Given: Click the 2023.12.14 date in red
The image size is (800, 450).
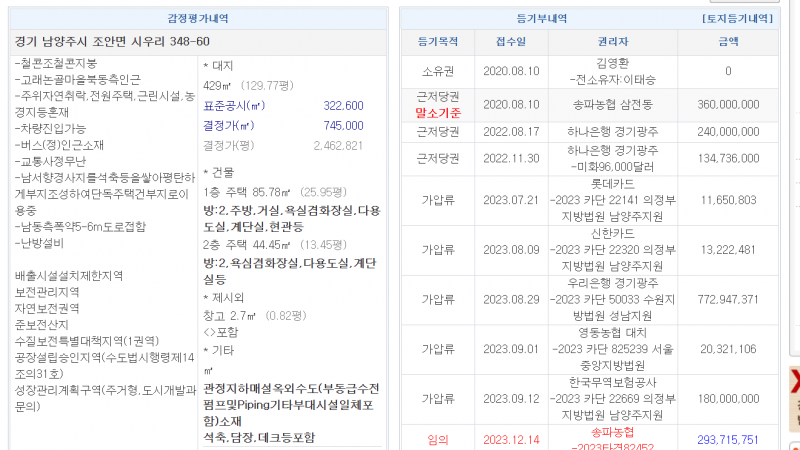Looking at the screenshot, I should 510,438.
